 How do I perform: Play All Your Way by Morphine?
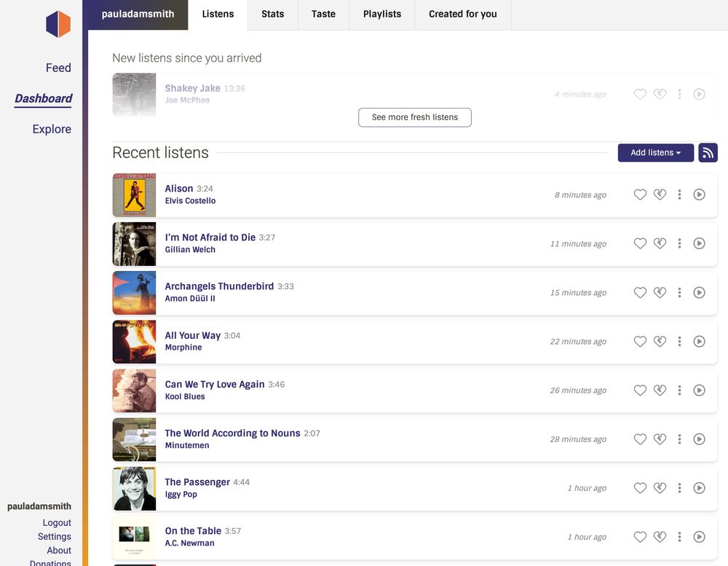coord(699,341)
